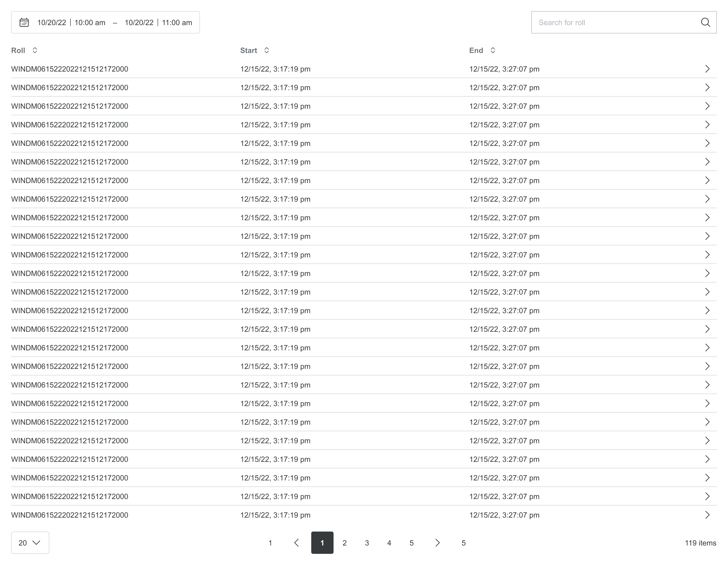The image size is (728, 565).
Task: Go to page 2
Action: (x=345, y=543)
